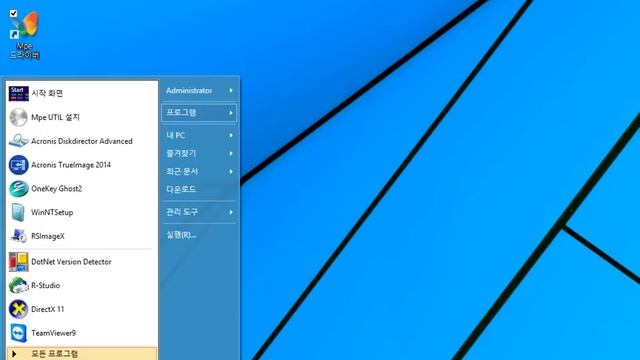640x360 pixels.
Task: Click Acronis Diskdirector Advanced text
Action: tap(82, 141)
